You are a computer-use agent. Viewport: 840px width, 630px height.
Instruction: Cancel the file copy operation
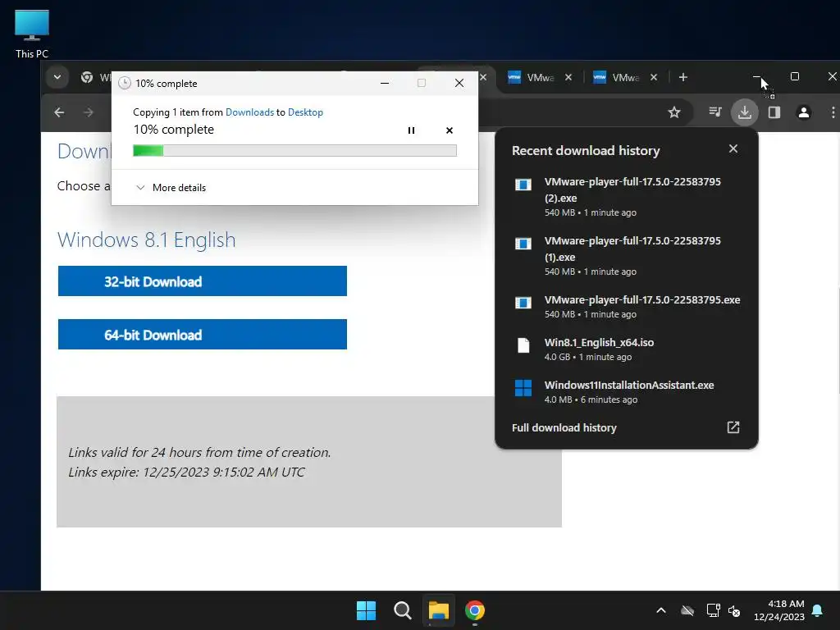(450, 130)
